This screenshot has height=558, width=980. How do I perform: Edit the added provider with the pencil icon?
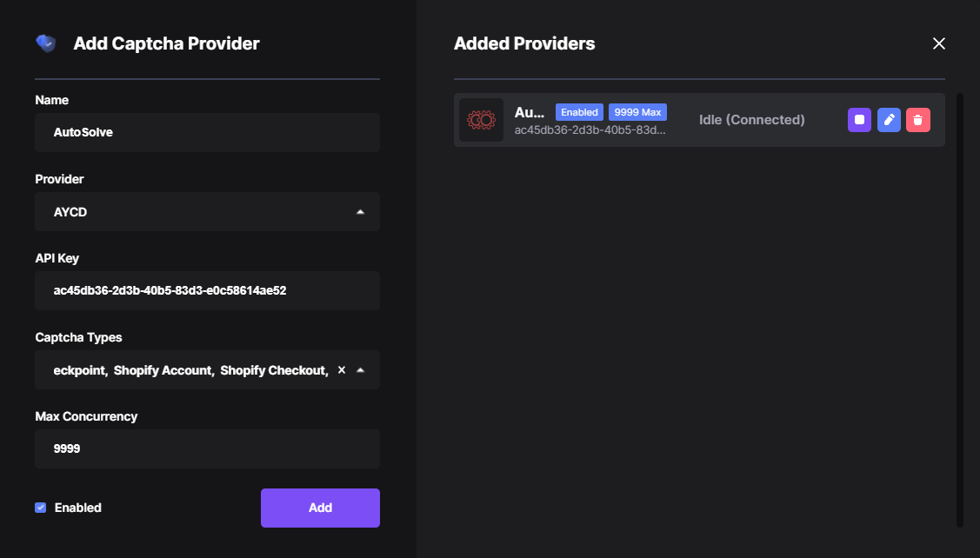click(x=889, y=120)
